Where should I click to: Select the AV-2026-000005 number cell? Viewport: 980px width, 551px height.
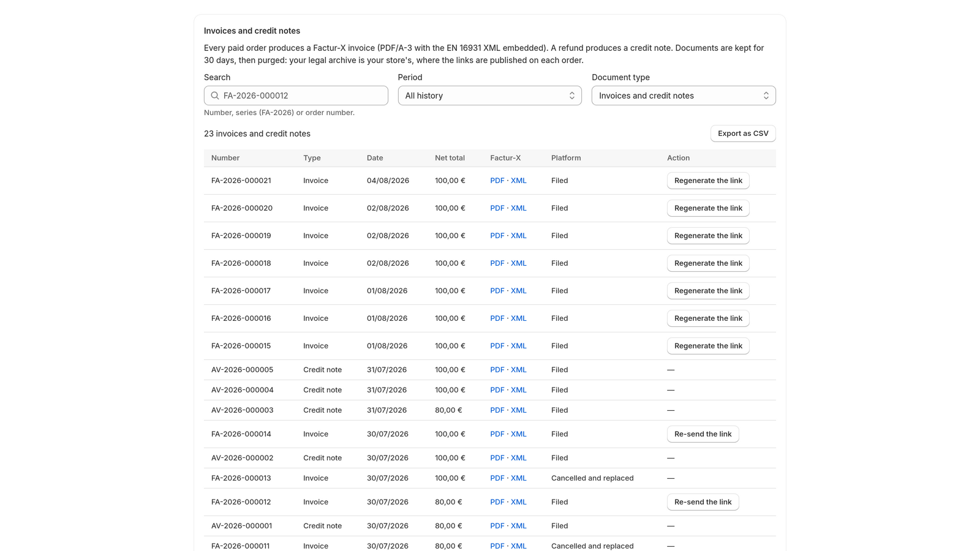coord(243,370)
